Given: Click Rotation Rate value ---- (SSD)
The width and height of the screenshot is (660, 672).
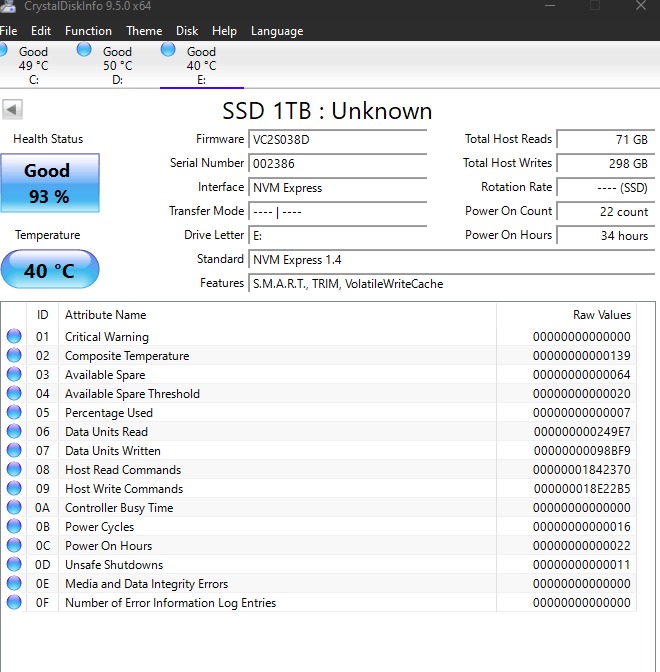Looking at the screenshot, I should coord(606,188).
